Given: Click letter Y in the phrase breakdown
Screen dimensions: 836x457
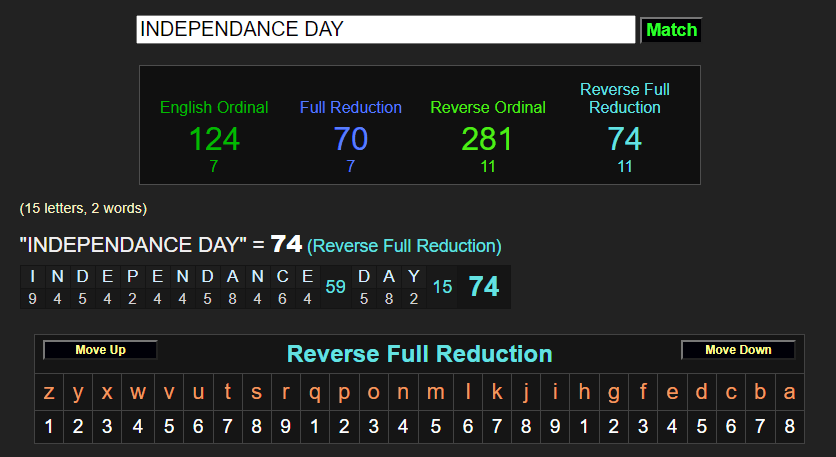Looking at the screenshot, I should 414,277.
